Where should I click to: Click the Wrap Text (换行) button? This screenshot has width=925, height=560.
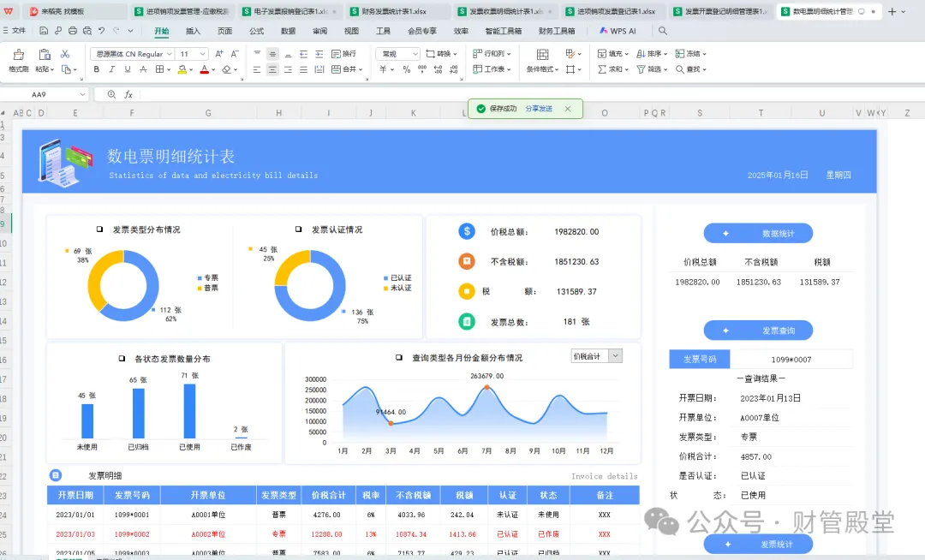click(x=344, y=54)
